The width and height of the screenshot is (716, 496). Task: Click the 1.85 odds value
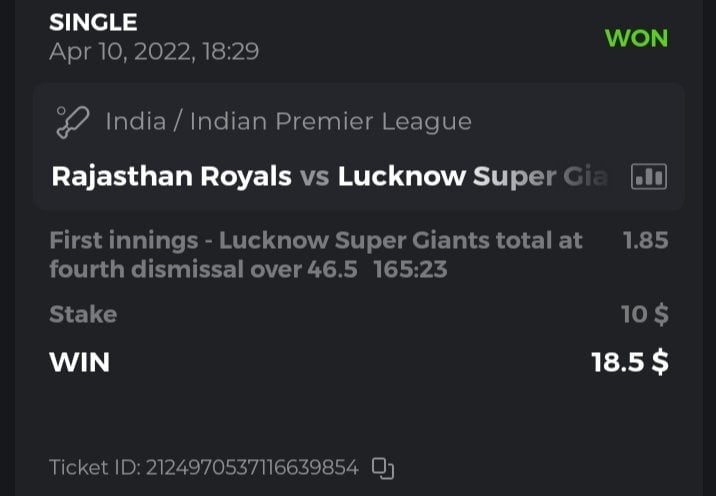645,240
